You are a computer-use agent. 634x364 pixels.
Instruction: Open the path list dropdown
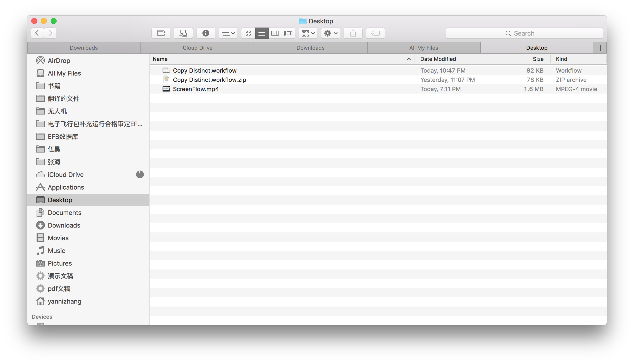228,33
